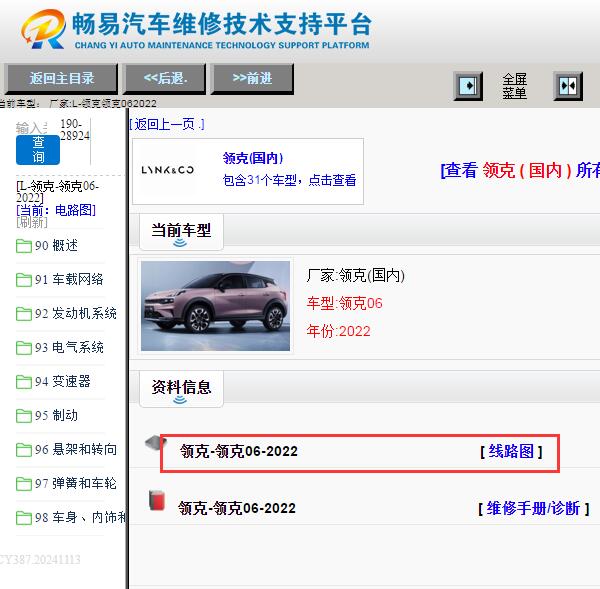This screenshot has width=600, height=589.
Task: Click the 车型:领克06 text
Action: click(x=344, y=303)
